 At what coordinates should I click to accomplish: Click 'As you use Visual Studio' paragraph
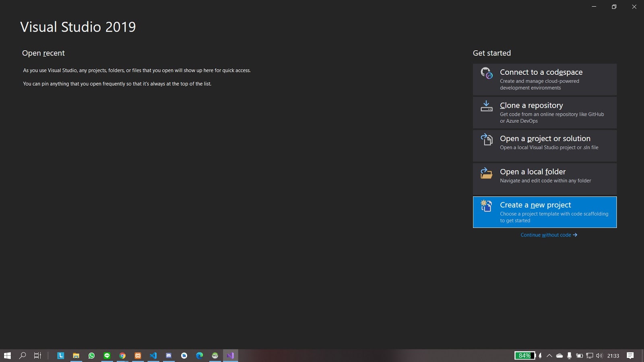click(137, 70)
